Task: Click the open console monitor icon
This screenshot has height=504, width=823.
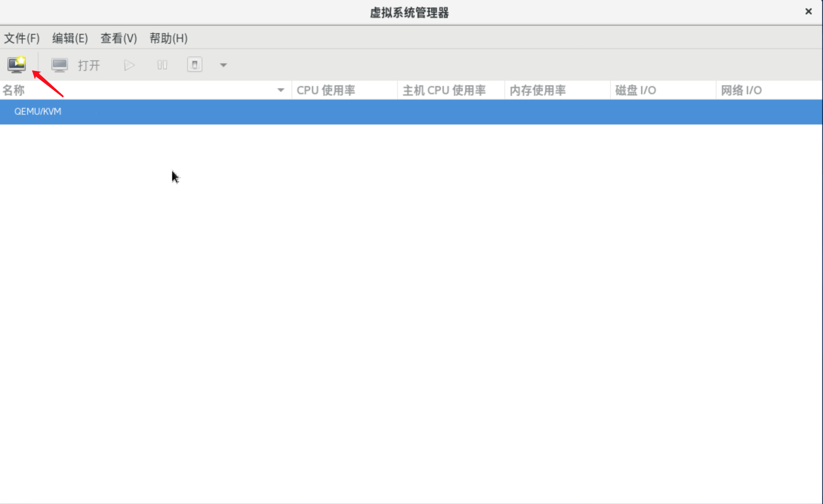Action: tap(60, 65)
